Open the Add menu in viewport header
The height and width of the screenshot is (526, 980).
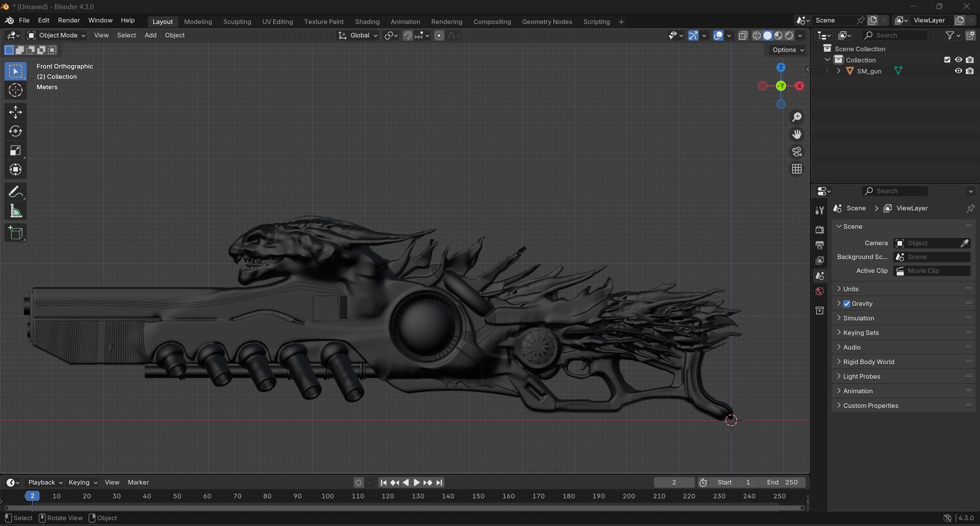(x=151, y=35)
